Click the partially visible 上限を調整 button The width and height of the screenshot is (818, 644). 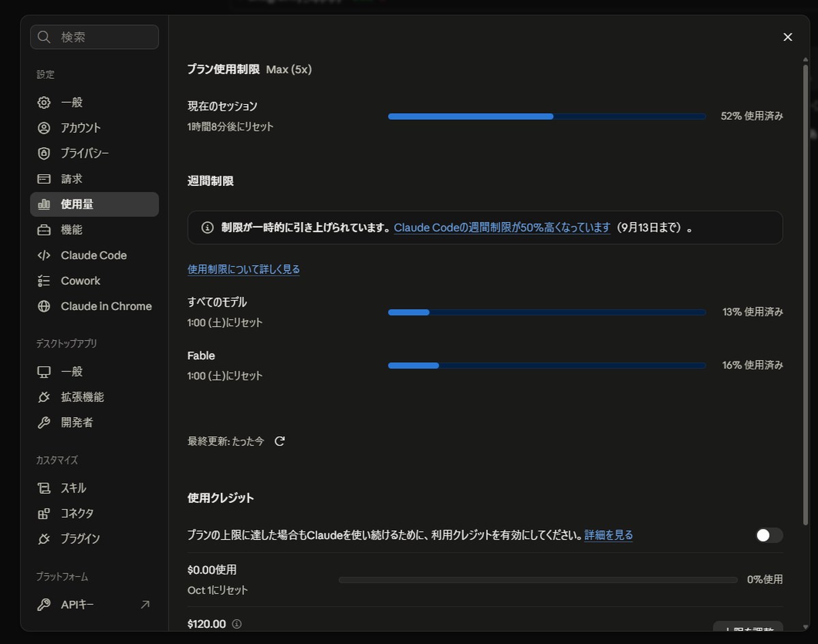(x=748, y=627)
